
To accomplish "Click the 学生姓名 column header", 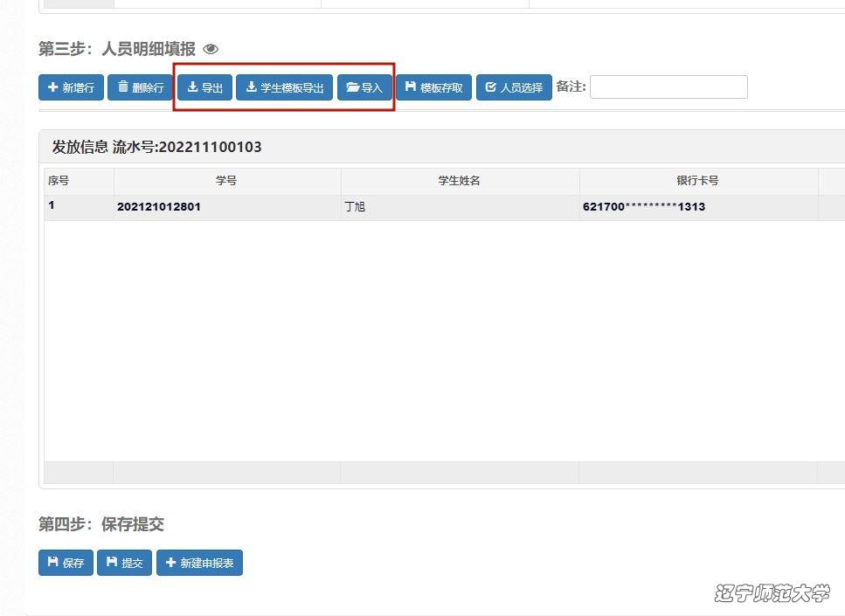I will (459, 181).
